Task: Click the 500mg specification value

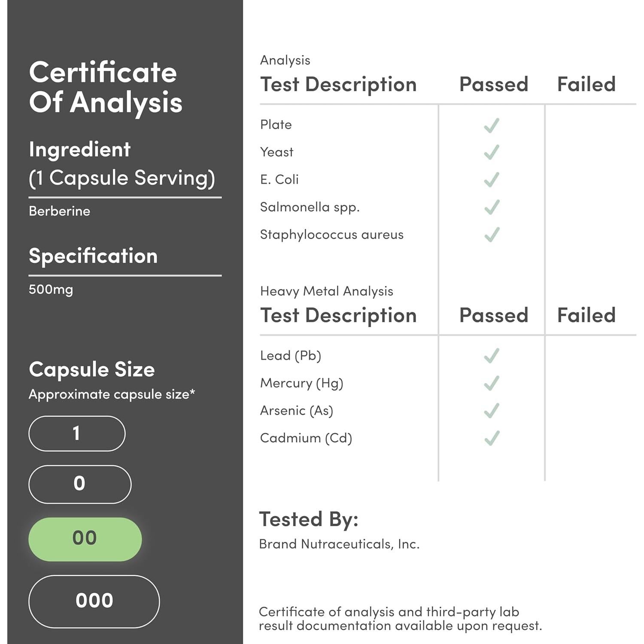Action: [51, 289]
